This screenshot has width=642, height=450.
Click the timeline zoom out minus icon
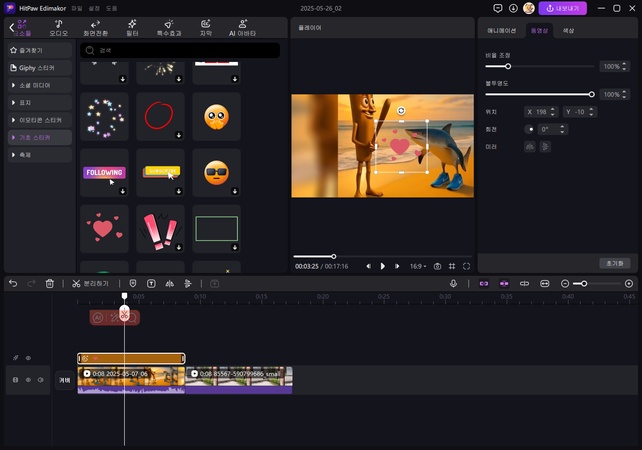tap(565, 284)
